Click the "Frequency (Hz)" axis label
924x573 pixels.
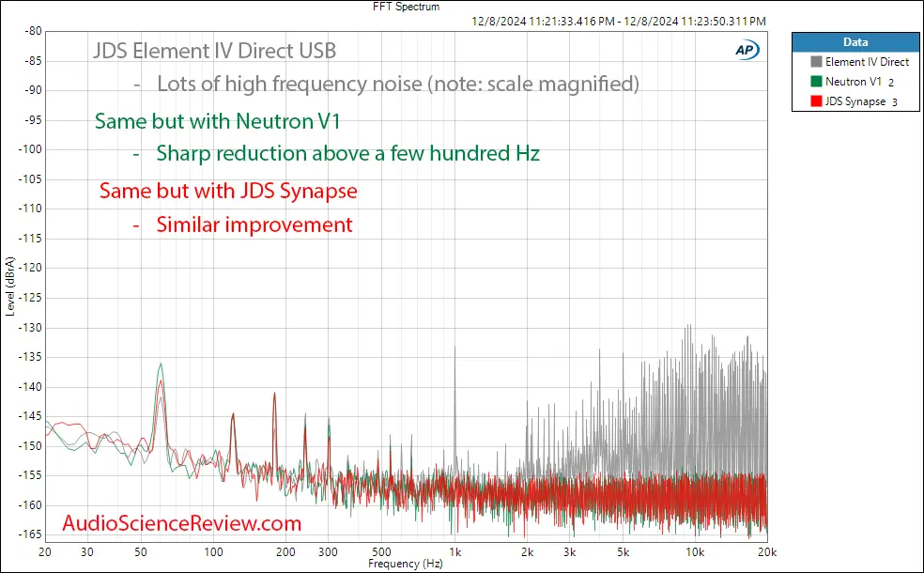tap(406, 564)
